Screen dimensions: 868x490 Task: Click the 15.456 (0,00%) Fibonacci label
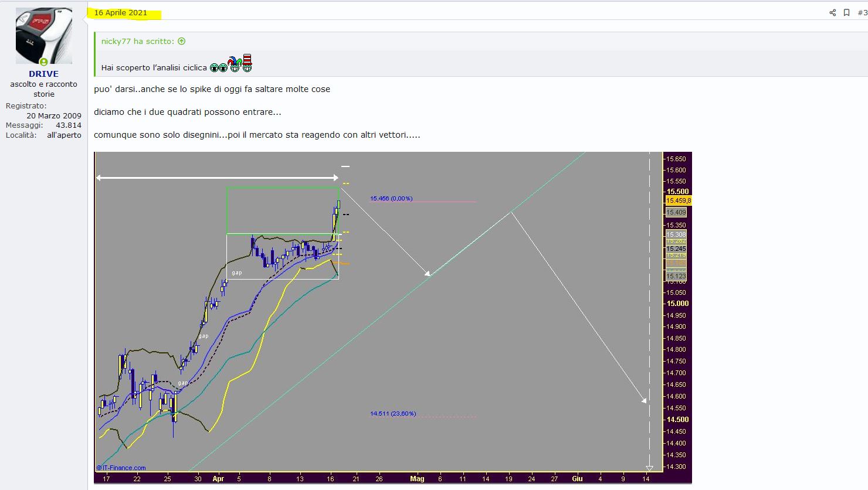(391, 198)
